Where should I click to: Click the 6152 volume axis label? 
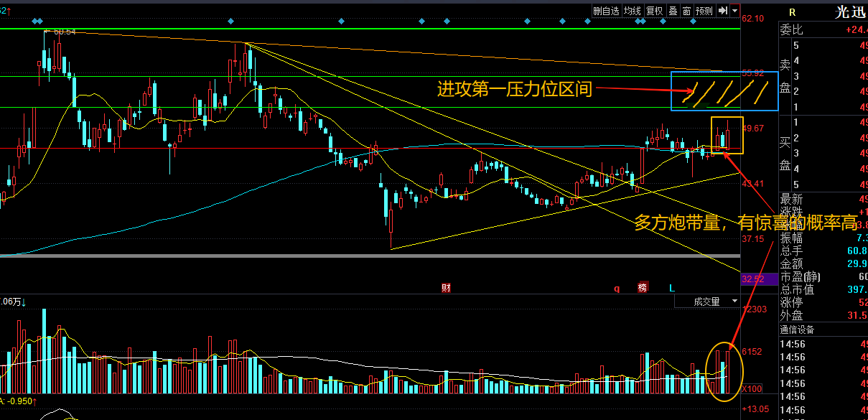(x=752, y=352)
